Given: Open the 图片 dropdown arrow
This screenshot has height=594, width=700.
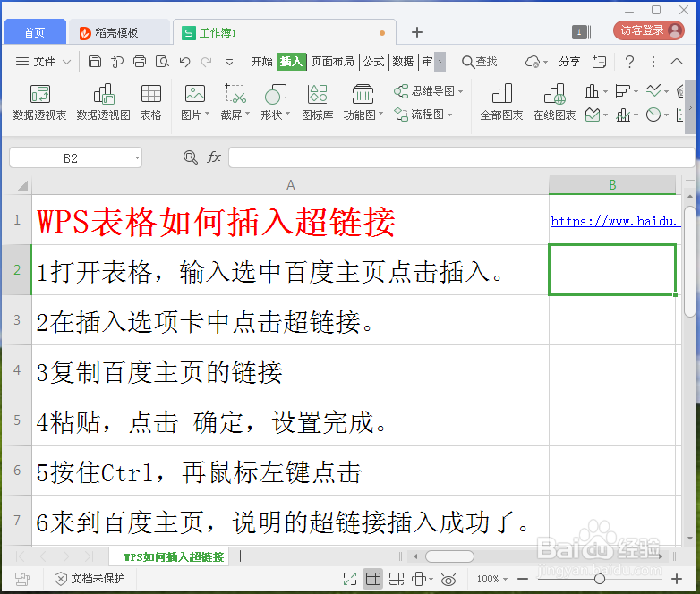Looking at the screenshot, I should coord(207,114).
